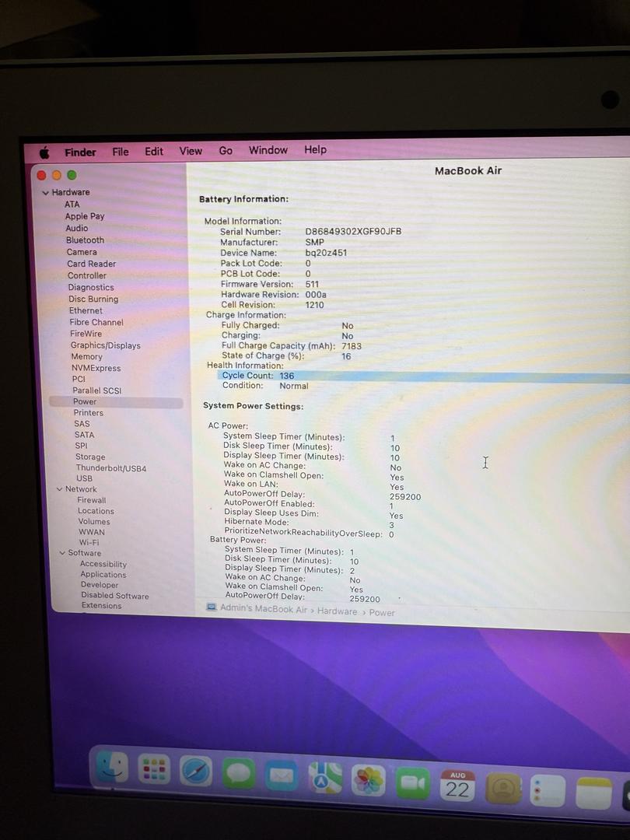
Task: Open Messages from the Dock
Action: (x=239, y=774)
